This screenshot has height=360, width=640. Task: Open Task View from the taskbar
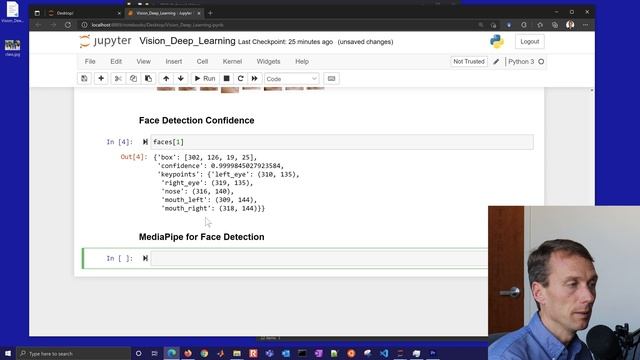coord(155,353)
